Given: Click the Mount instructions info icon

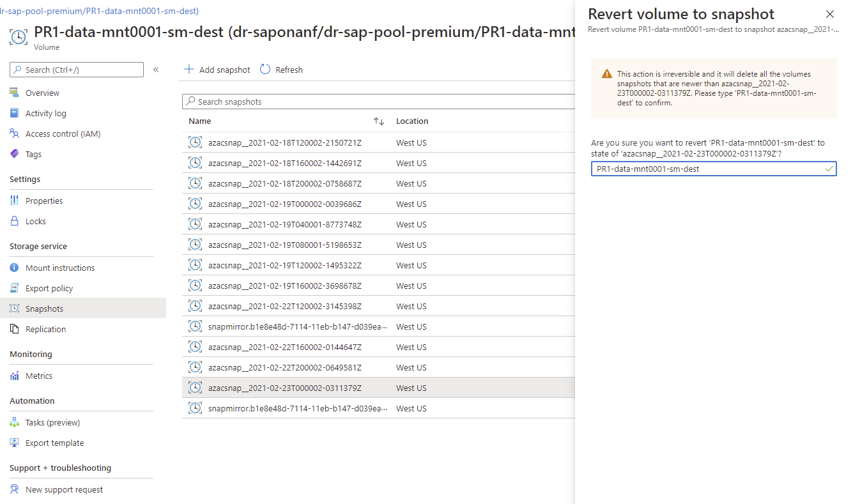Looking at the screenshot, I should tap(15, 268).
